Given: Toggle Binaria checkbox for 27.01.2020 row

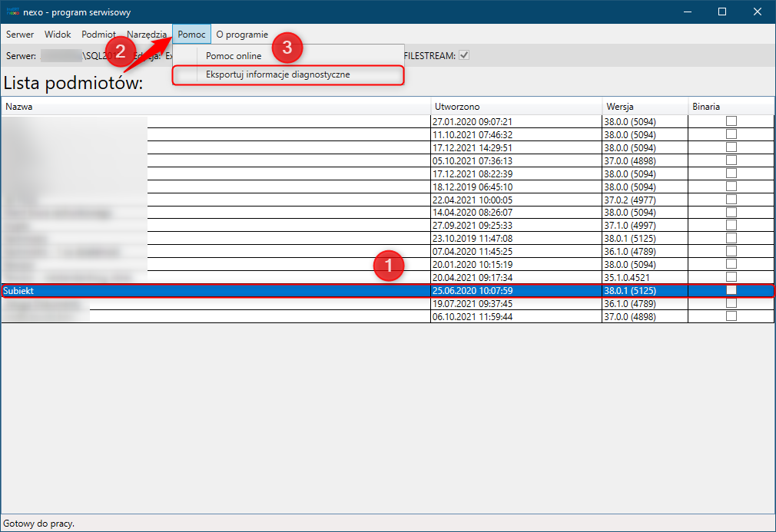Looking at the screenshot, I should pos(731,121).
